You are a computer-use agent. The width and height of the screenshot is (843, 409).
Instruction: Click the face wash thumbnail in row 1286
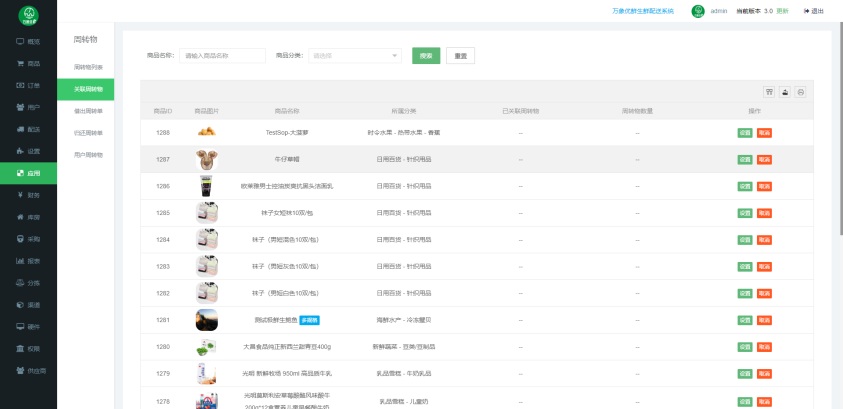click(x=206, y=186)
